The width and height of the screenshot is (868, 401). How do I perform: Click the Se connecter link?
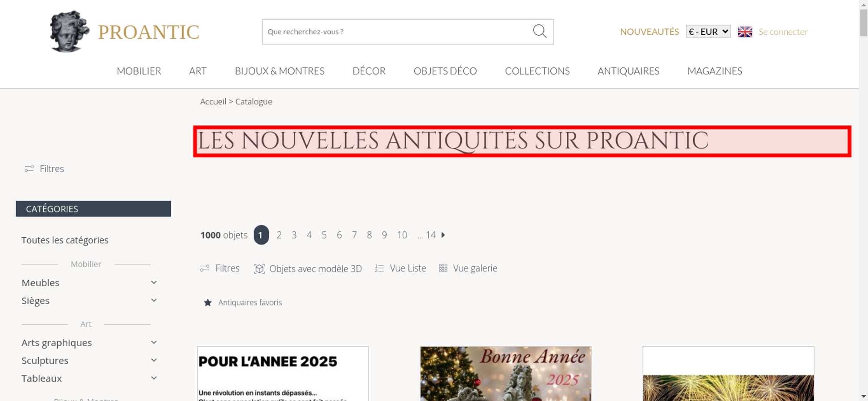point(783,32)
